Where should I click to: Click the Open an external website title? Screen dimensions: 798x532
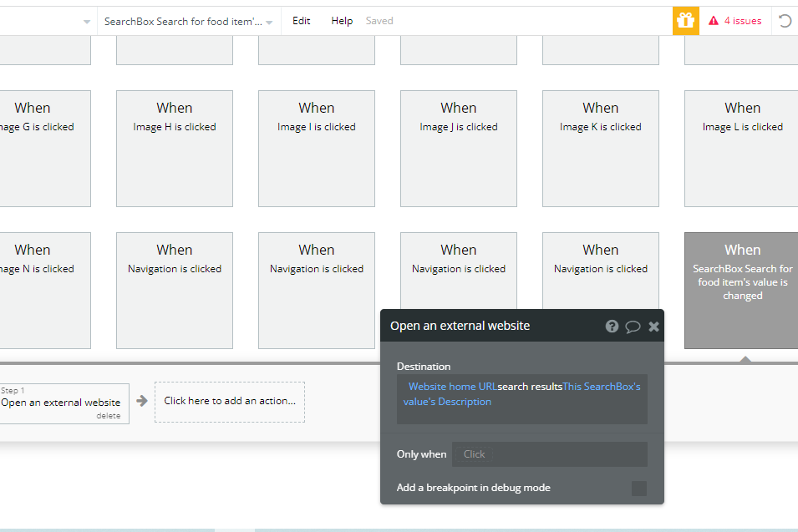(460, 326)
